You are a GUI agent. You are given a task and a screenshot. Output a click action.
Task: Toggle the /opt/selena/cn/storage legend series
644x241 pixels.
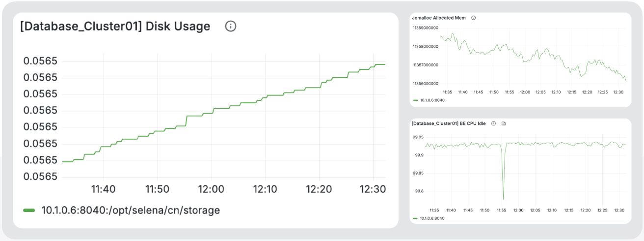click(131, 211)
